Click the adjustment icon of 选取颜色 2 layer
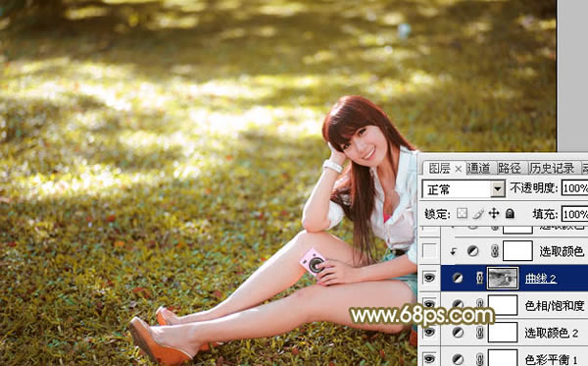The image size is (588, 366). 457,333
